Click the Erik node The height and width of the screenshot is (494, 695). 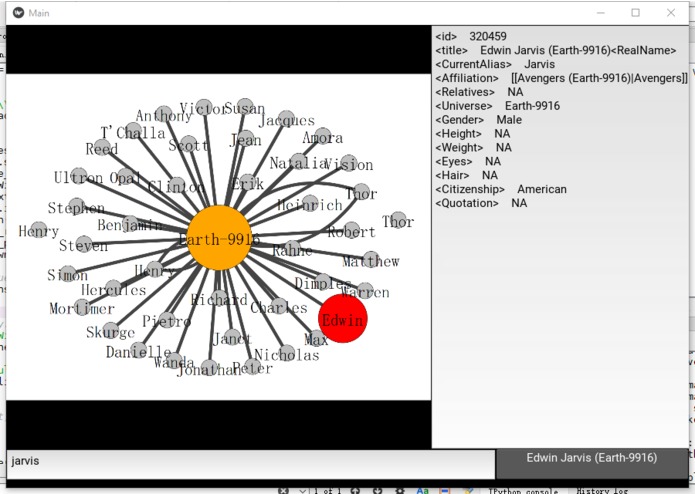coord(248,182)
